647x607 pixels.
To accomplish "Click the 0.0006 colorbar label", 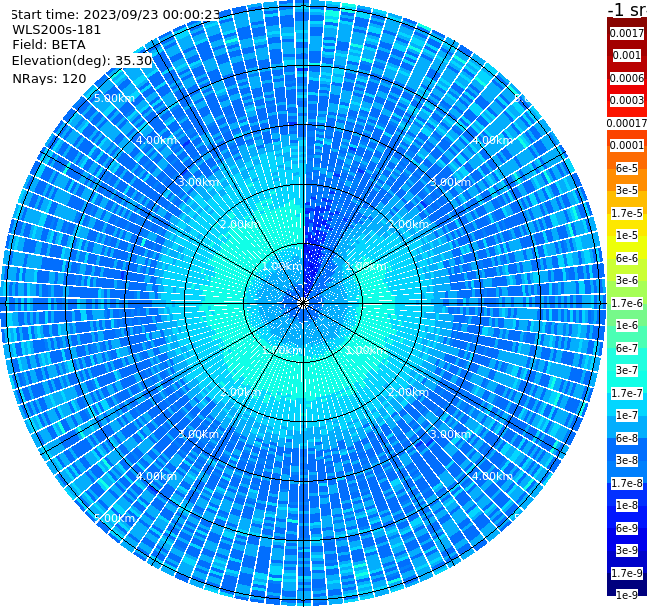I will (627, 78).
